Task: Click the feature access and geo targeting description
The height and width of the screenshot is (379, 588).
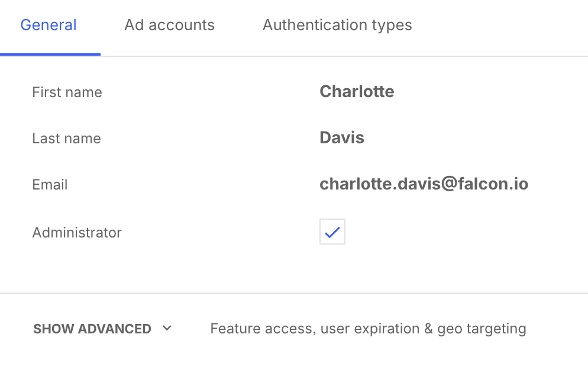Action: (369, 329)
